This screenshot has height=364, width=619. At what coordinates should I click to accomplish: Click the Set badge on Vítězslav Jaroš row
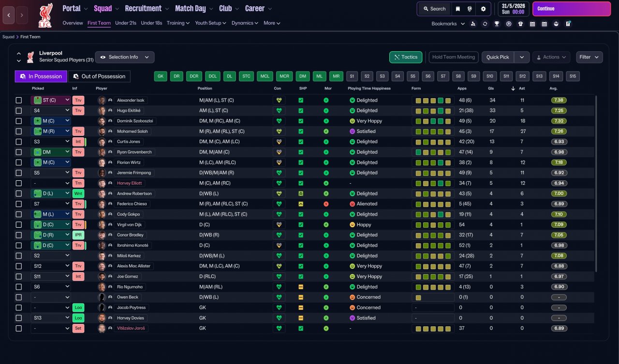78,328
